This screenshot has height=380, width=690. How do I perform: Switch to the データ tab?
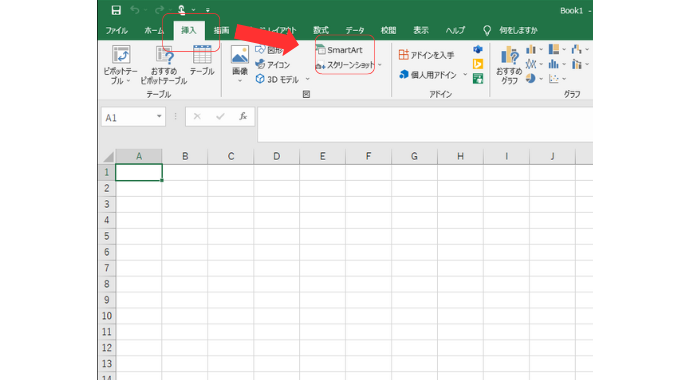coord(355,30)
